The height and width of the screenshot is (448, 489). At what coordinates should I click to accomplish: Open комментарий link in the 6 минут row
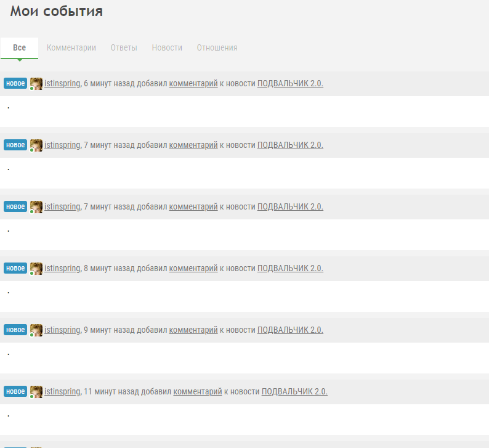[193, 84]
